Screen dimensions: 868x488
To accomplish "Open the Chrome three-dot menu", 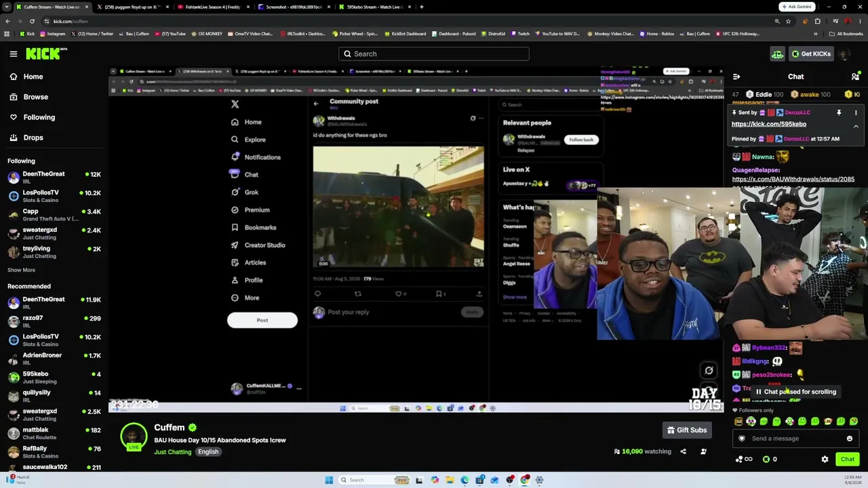I will click(x=861, y=21).
